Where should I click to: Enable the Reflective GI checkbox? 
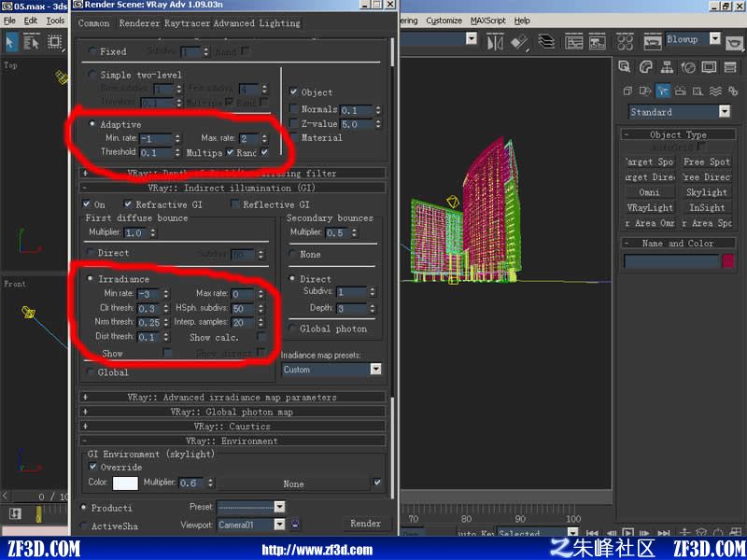coord(234,203)
